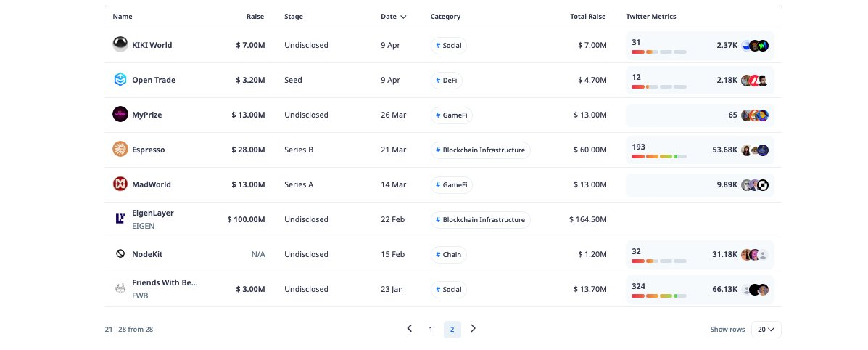Open the MadWorld project link
Image resolution: width=868 pixels, height=350 pixels.
[x=151, y=184]
